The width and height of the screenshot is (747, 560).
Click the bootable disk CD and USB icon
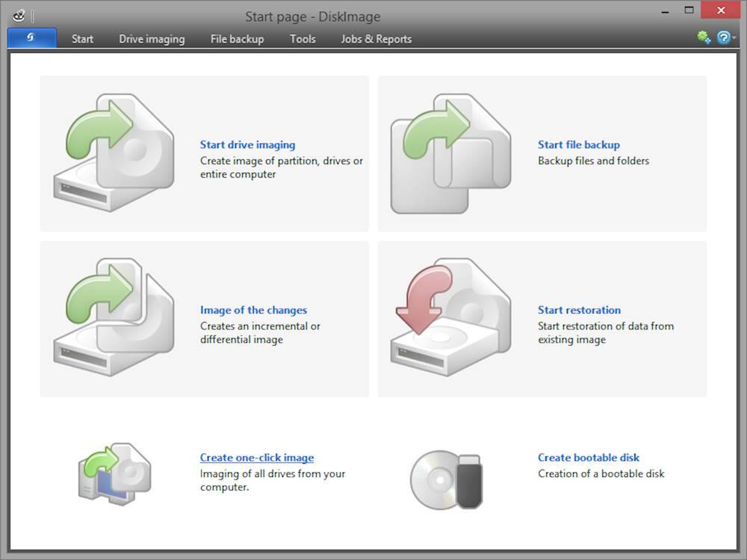click(447, 479)
